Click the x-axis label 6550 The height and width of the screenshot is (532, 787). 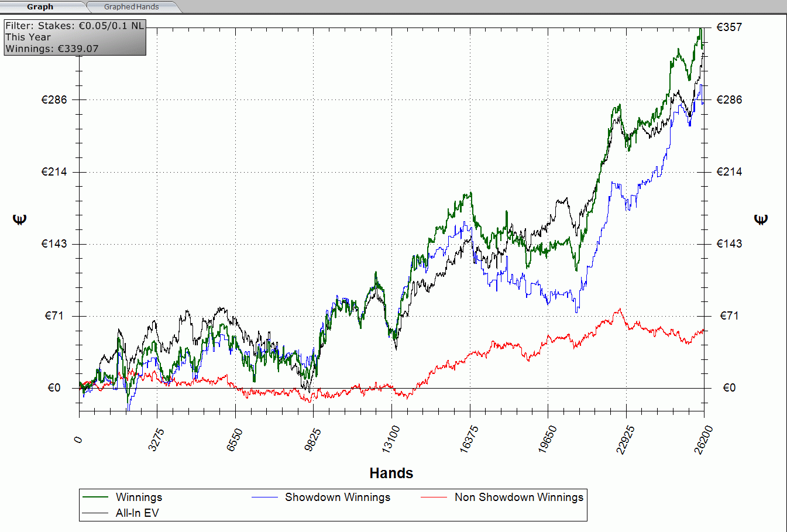click(x=234, y=440)
